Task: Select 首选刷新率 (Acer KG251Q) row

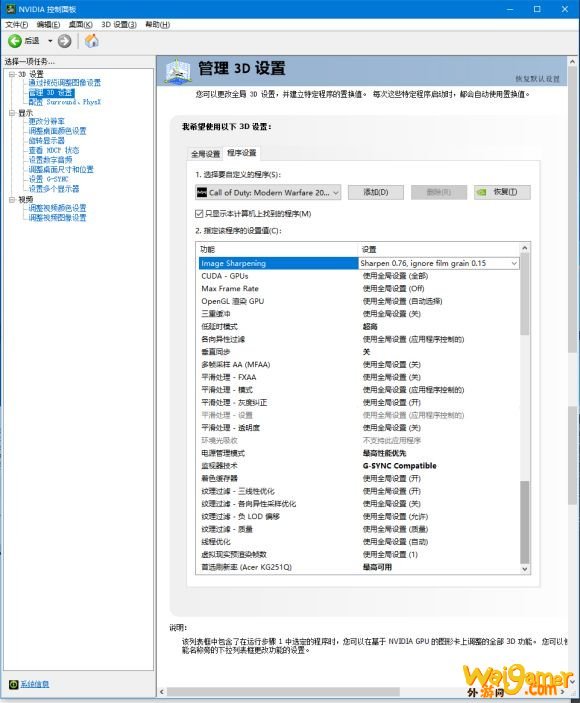Action: (x=359, y=567)
